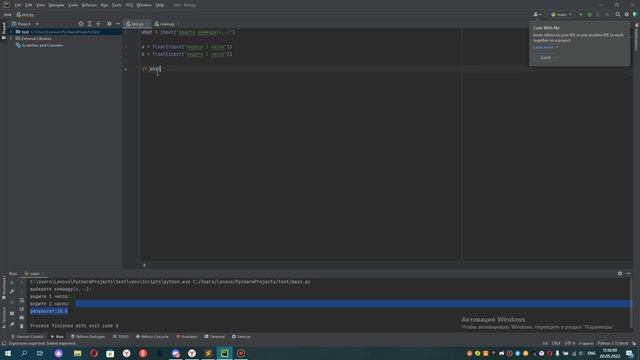Open the Refactor menu
The width and height of the screenshot is (640, 360).
tap(89, 5)
